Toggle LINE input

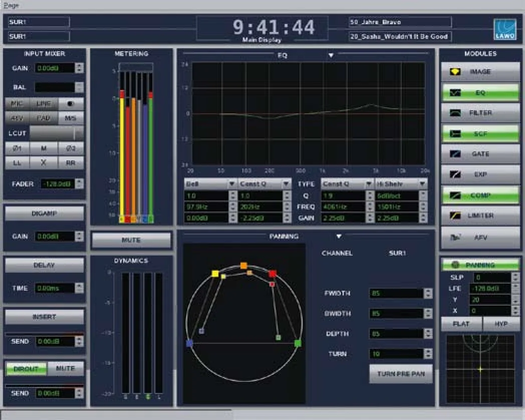pyautogui.click(x=44, y=104)
